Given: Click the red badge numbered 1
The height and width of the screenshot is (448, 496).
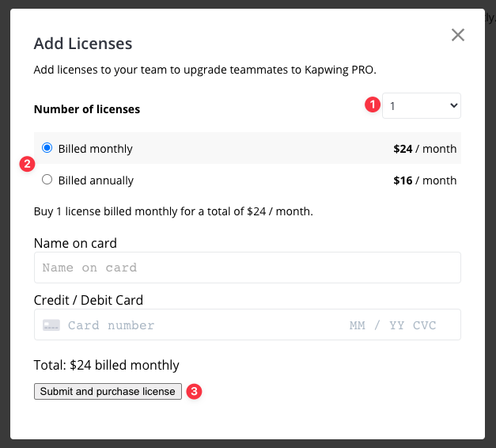Looking at the screenshot, I should 371,105.
